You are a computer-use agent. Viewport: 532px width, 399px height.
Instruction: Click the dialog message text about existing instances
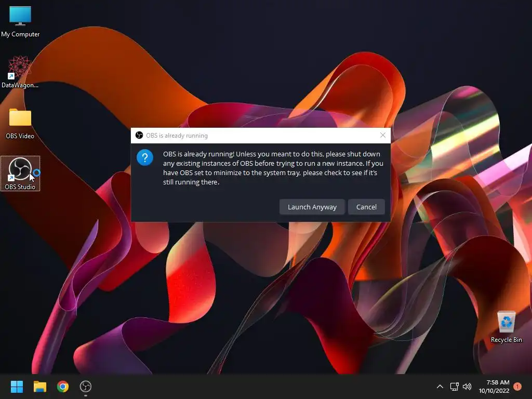[273, 168]
